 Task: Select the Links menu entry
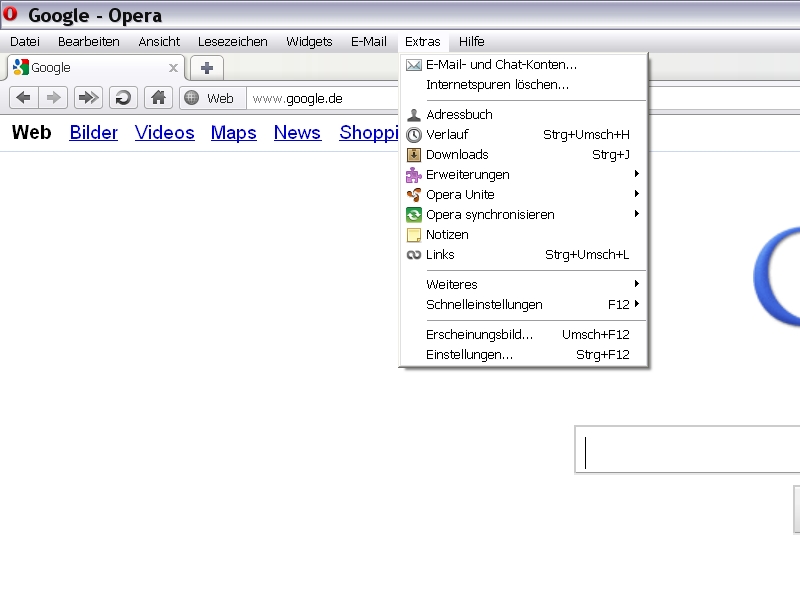tap(523, 255)
